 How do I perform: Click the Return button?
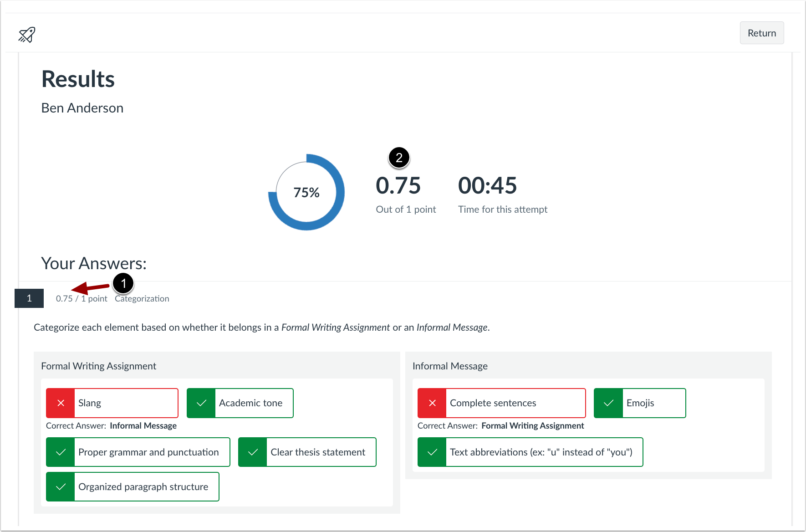(x=761, y=32)
